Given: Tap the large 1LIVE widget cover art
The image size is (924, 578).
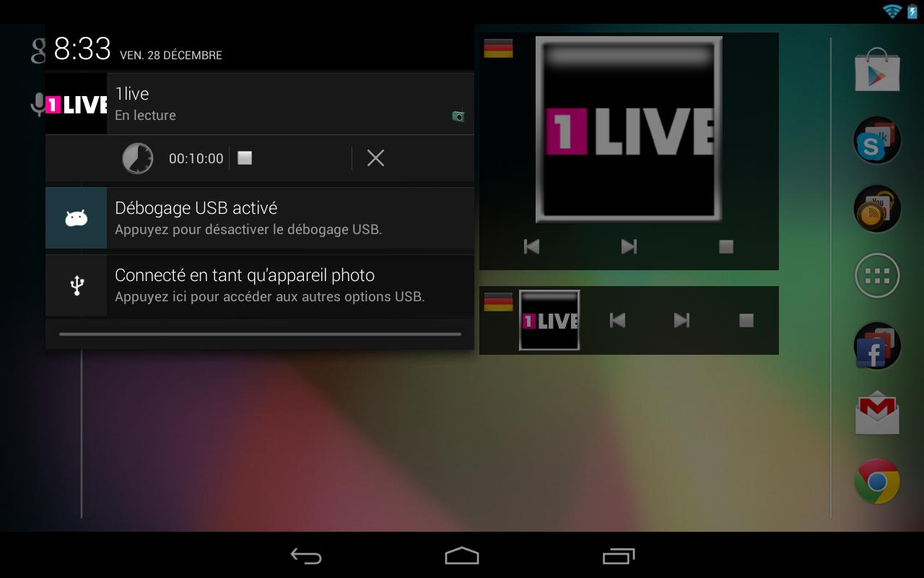Looking at the screenshot, I should (x=629, y=129).
